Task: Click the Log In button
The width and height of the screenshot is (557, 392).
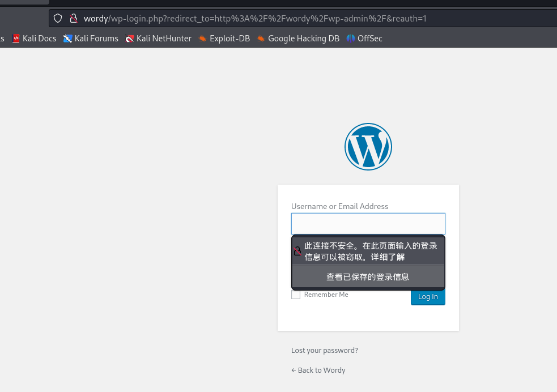Action: (x=428, y=297)
